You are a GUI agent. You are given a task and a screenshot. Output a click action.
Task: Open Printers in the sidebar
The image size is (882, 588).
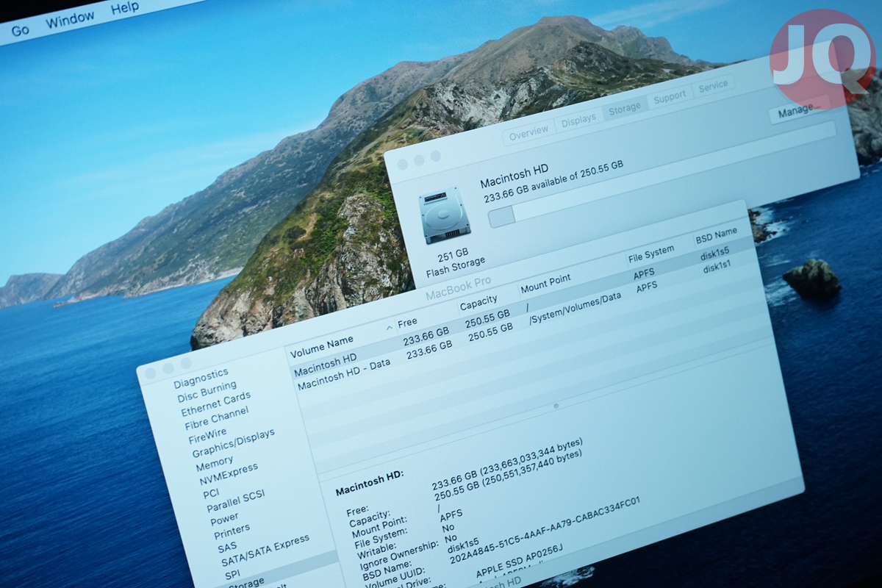(232, 531)
